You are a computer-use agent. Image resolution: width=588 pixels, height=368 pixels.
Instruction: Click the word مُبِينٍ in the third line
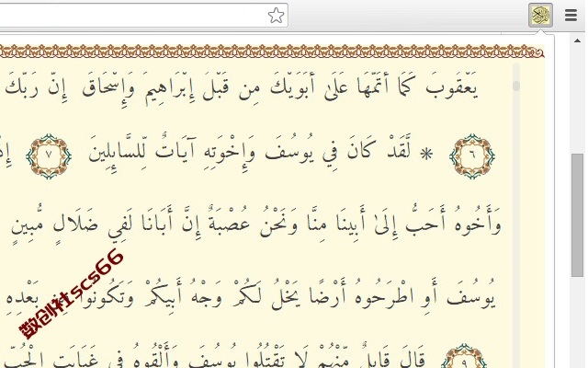point(28,224)
